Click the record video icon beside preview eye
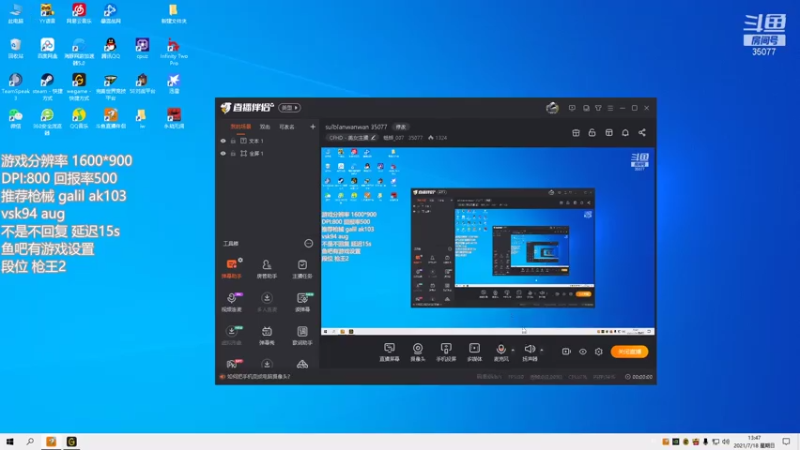The image size is (800, 450). 566,352
